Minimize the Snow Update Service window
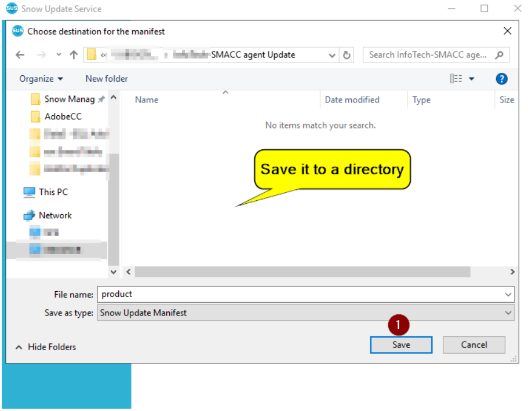The height and width of the screenshot is (411, 532). click(x=451, y=9)
